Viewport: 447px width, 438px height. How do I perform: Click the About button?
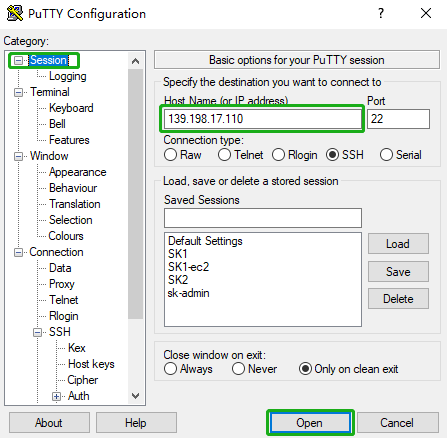pyautogui.click(x=49, y=423)
